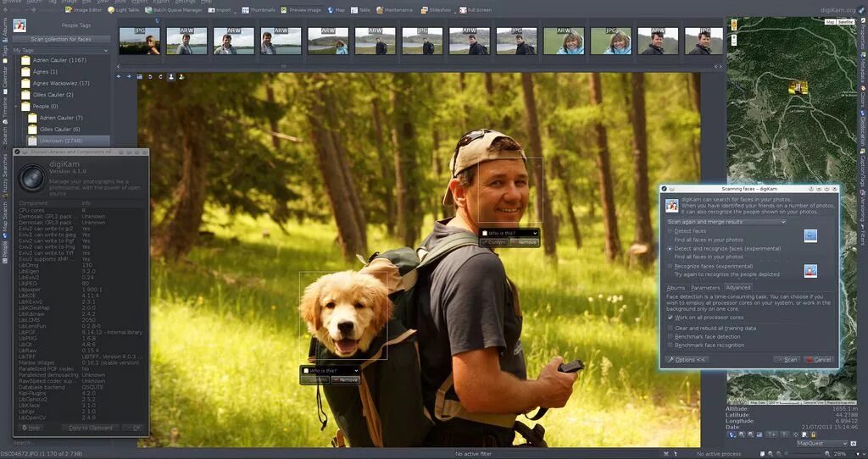The width and height of the screenshot is (868, 459).
Task: Toggle show face tags button
Action: click(171, 77)
